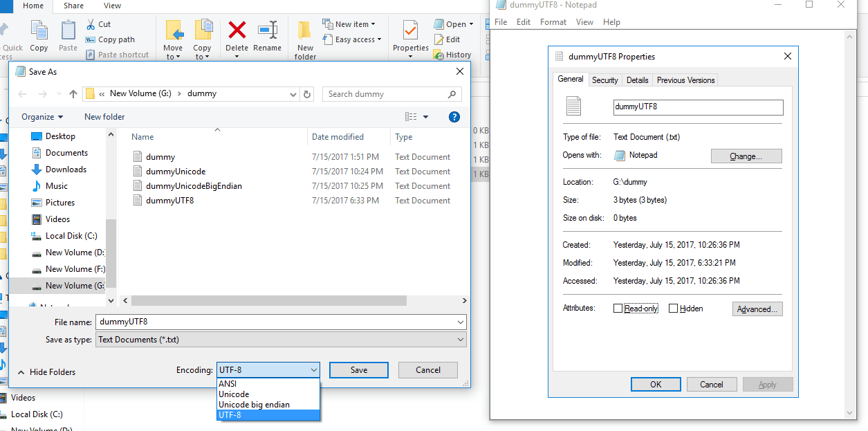The height and width of the screenshot is (431, 868).
Task: Click Paste shortcut in the ribbon
Action: tap(116, 55)
